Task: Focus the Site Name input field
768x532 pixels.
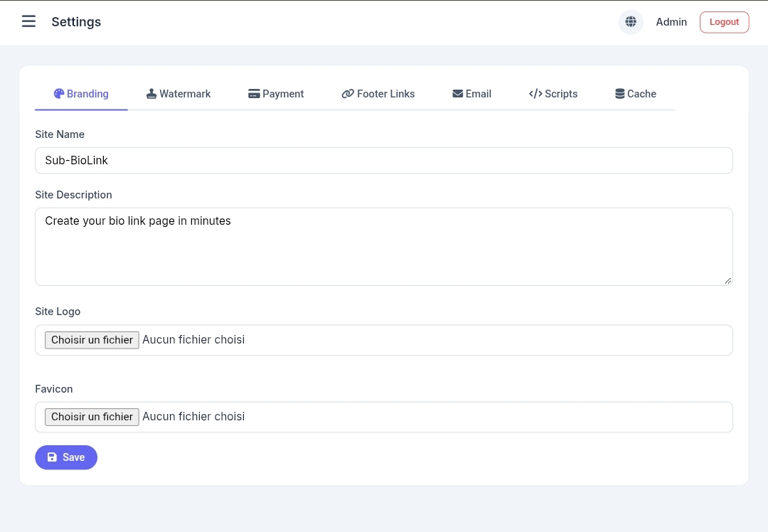Action: pos(384,161)
